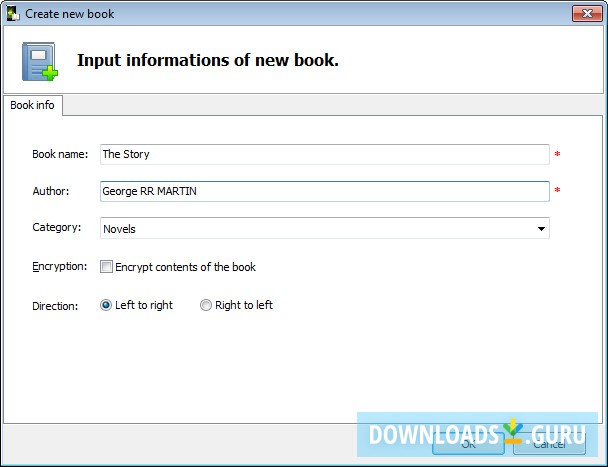Open the Category dropdown showing Novels
The height and width of the screenshot is (467, 608).
tap(325, 228)
